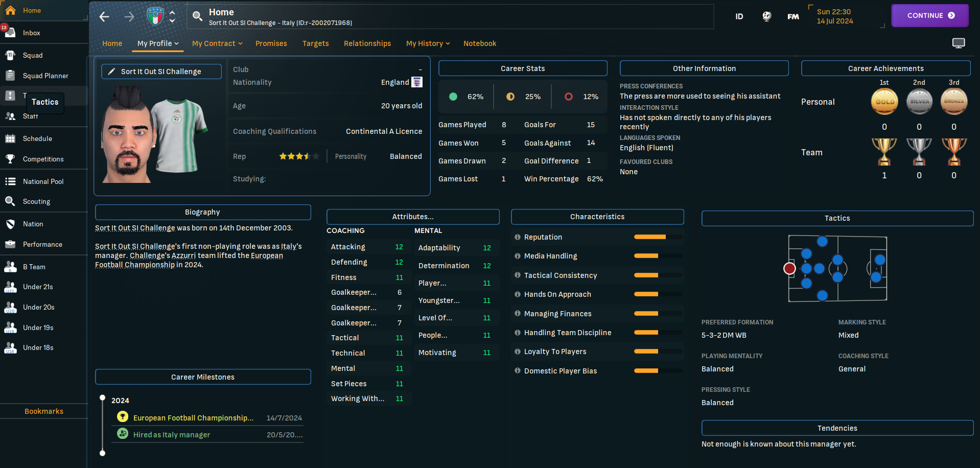
Task: Click the National Pool list icon
Action: point(10,181)
